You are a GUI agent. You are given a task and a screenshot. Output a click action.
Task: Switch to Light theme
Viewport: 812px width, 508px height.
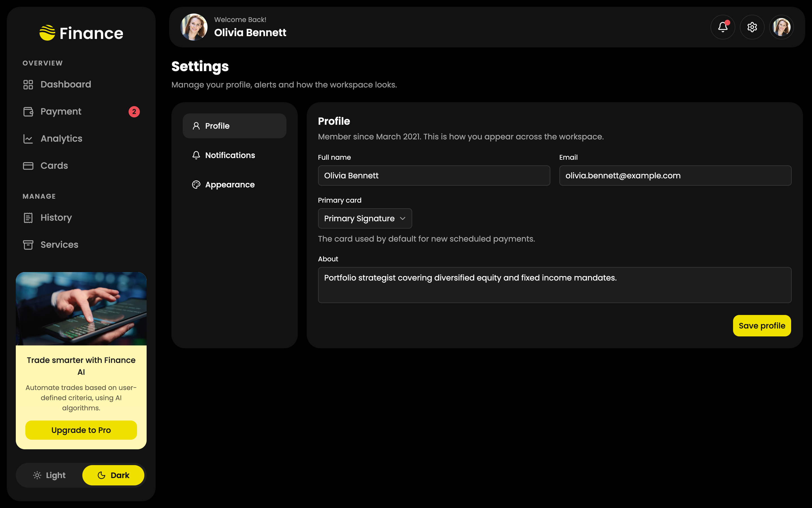point(49,475)
